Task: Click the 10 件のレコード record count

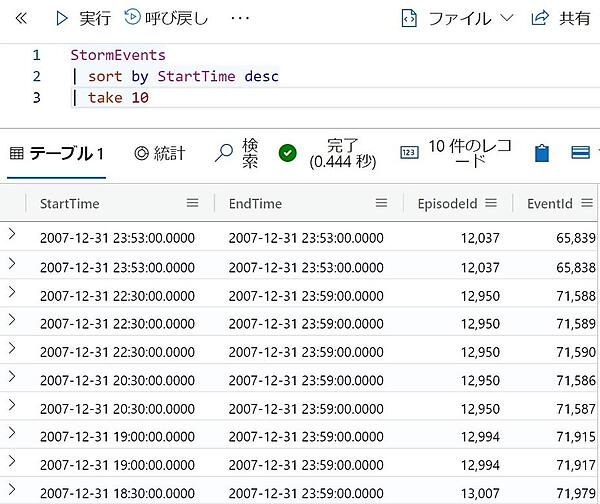Action: 470,153
